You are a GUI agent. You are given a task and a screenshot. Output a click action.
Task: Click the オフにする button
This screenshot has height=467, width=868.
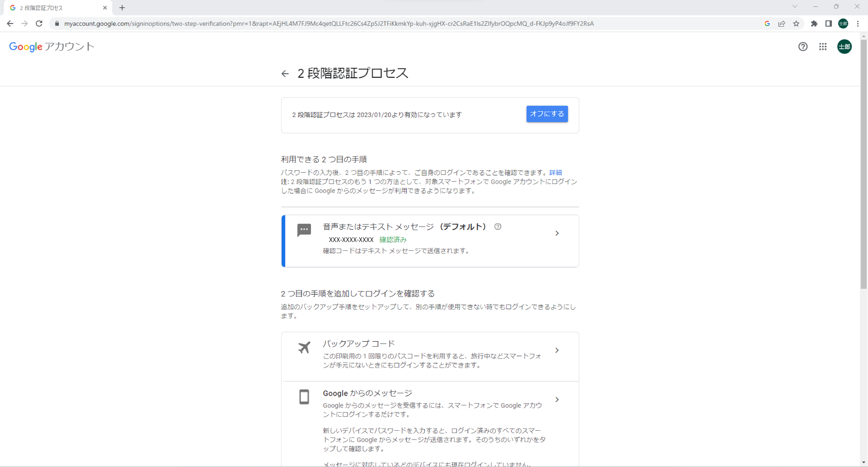point(547,114)
